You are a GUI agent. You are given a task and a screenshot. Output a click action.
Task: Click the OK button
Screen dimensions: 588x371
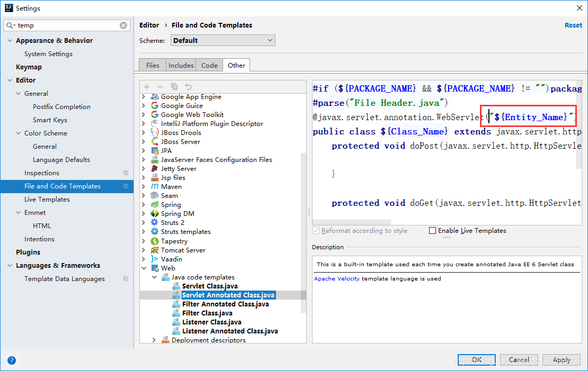(x=477, y=360)
